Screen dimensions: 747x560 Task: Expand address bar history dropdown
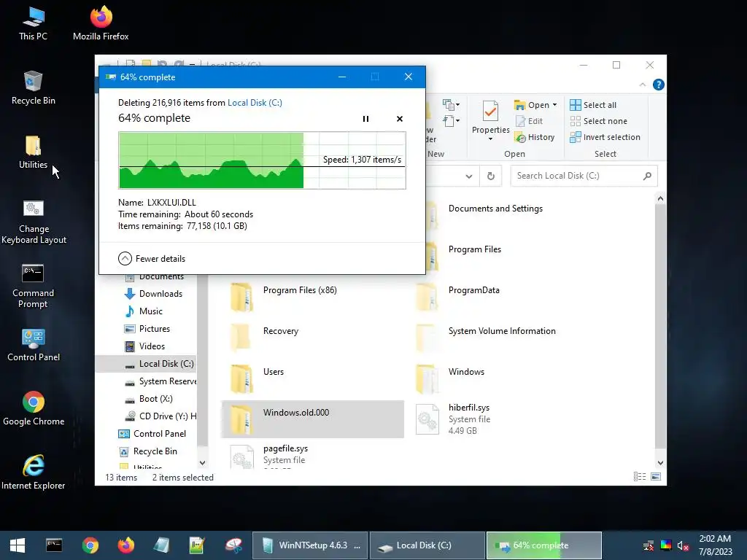[469, 176]
